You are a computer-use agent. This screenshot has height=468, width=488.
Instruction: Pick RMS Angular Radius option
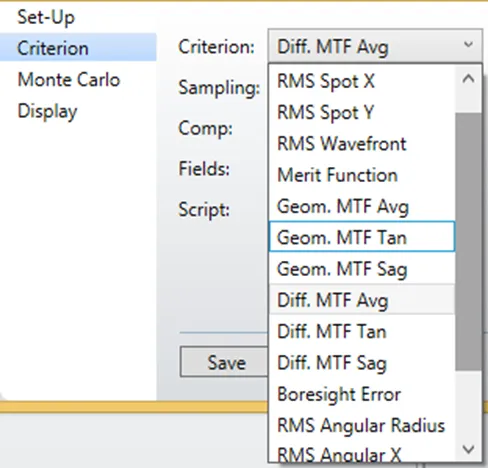pyautogui.click(x=362, y=425)
